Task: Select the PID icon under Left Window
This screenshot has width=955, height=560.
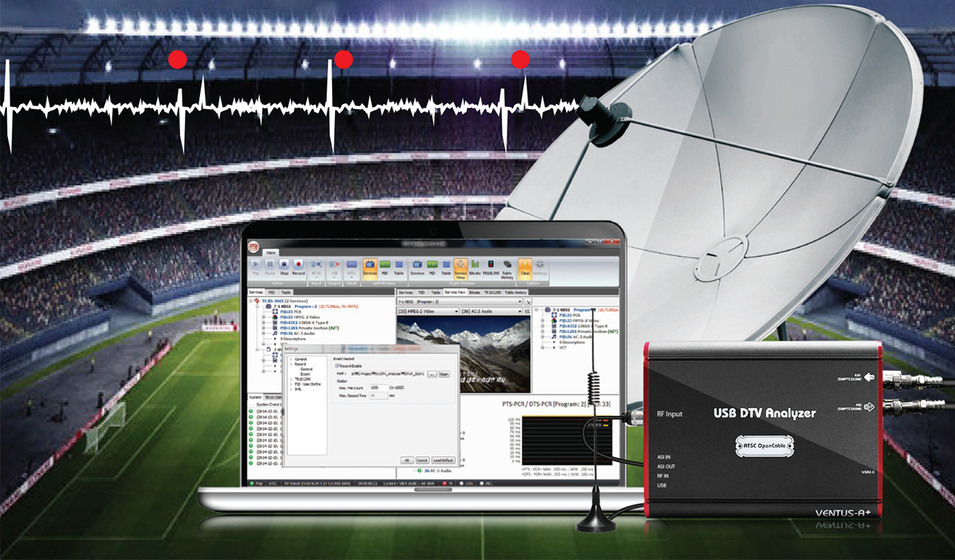Action: click(x=385, y=267)
